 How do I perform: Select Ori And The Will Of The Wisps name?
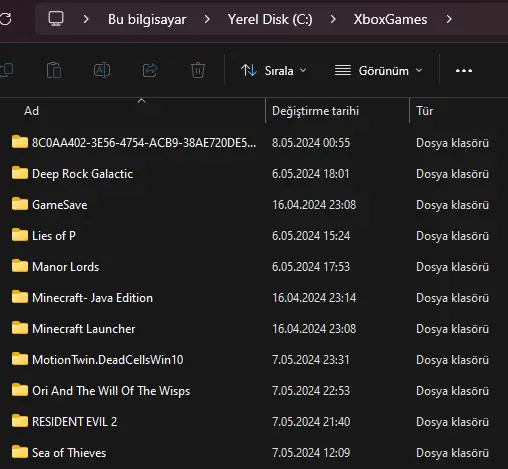(x=111, y=391)
